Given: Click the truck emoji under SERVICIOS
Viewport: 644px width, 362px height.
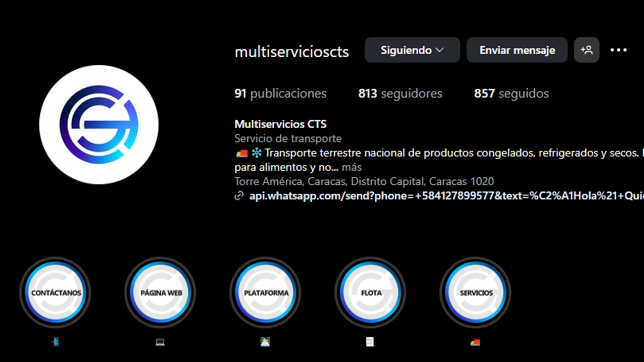Looking at the screenshot, I should coord(475,342).
